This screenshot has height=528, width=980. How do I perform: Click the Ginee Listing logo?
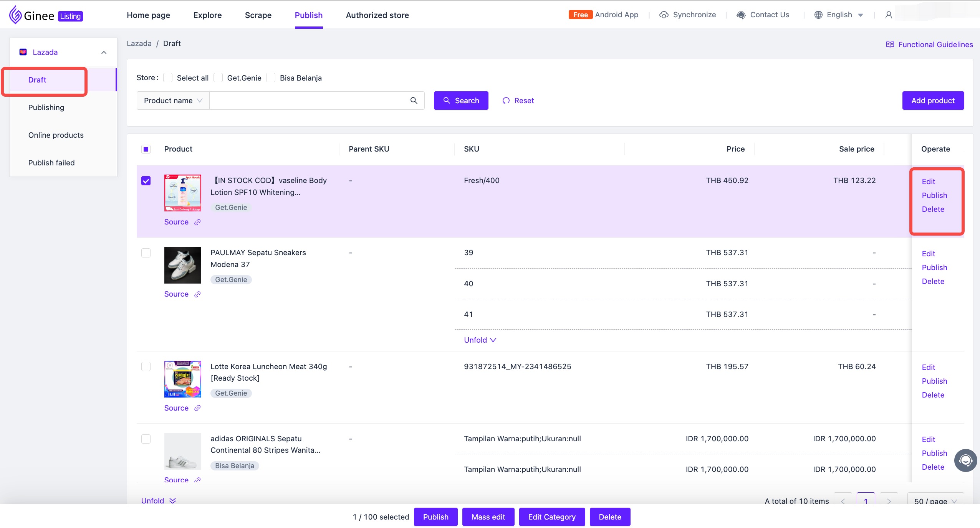point(46,15)
